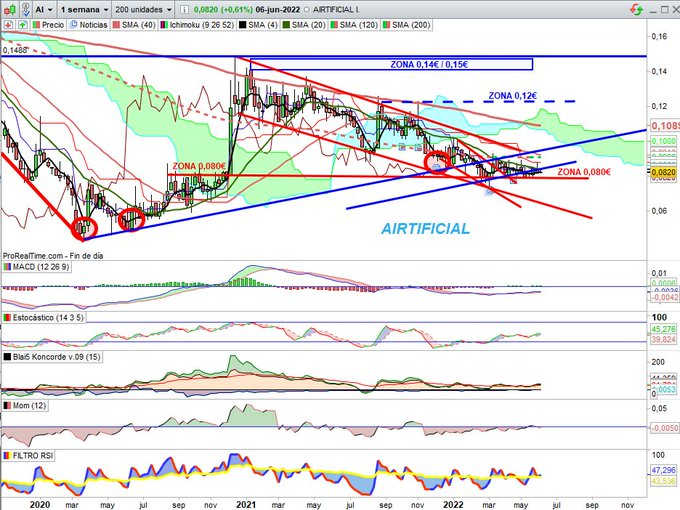Click the 2022 label on time axis
The image size is (680, 510).
453,504
